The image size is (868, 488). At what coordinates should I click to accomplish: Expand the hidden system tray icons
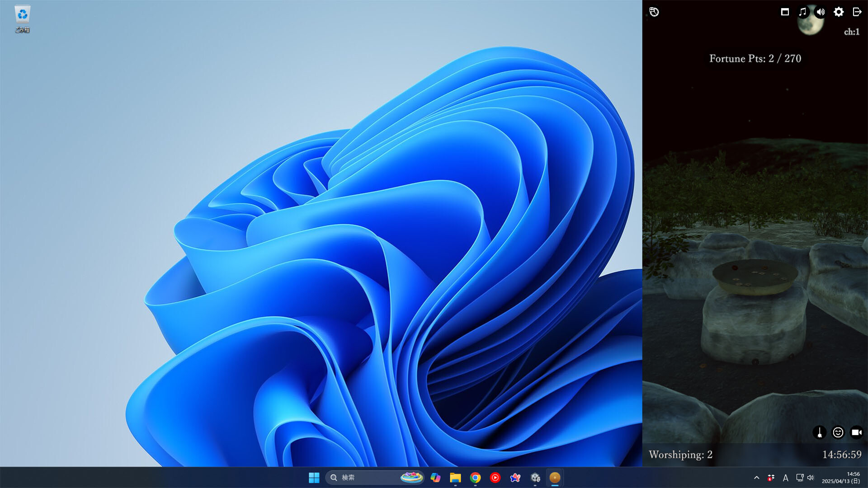click(x=756, y=478)
